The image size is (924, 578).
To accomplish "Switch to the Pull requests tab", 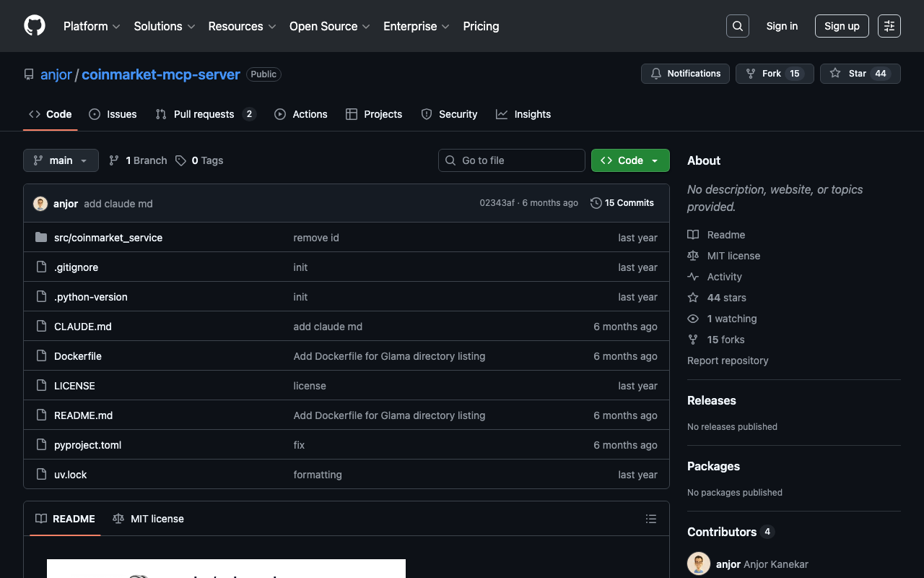I will point(205,114).
